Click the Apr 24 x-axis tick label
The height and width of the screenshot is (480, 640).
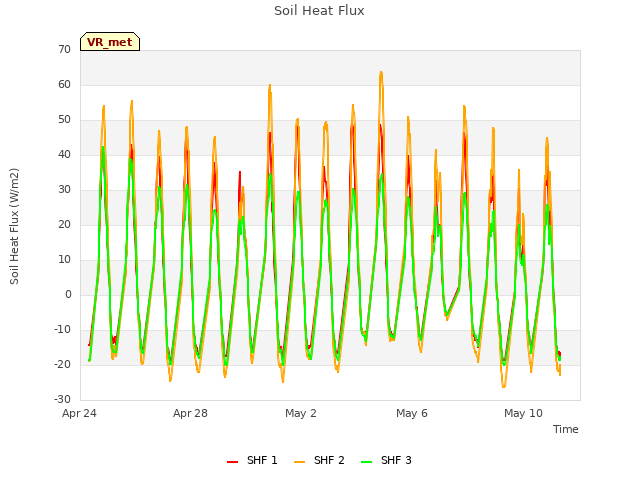(x=79, y=413)
